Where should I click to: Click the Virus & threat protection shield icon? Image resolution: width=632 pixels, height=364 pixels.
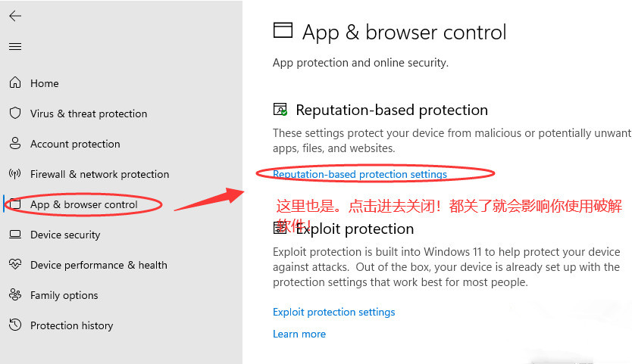[15, 114]
